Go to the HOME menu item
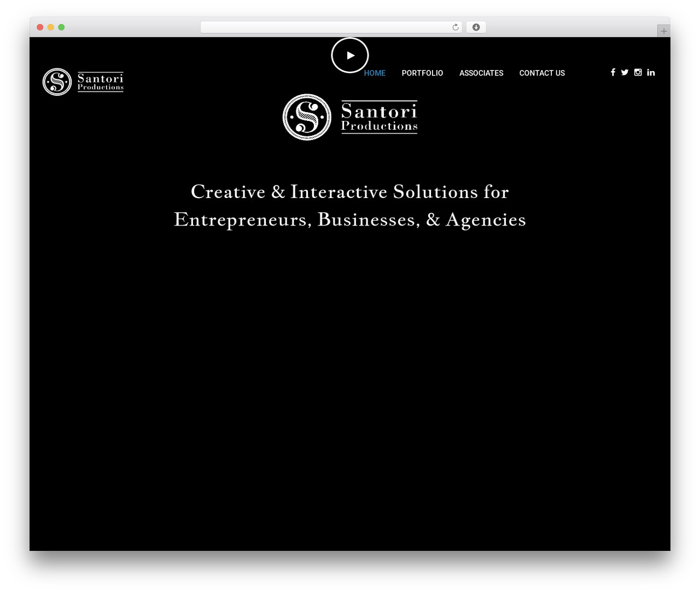 375,73
